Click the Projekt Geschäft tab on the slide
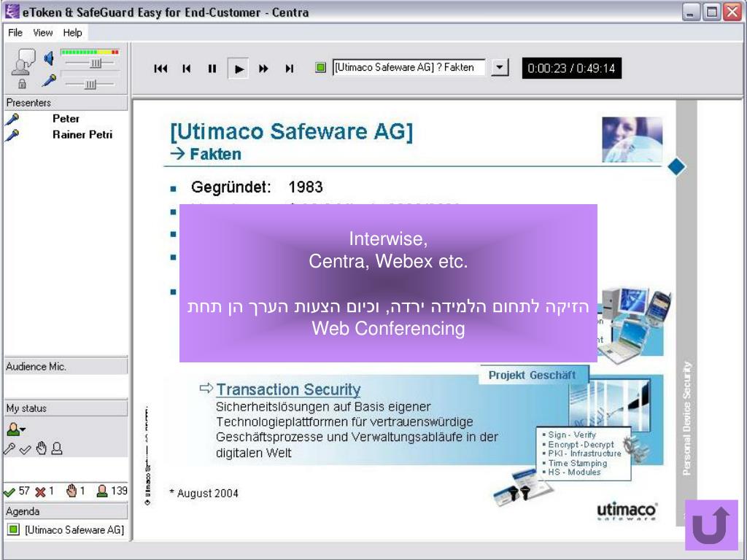747x560 pixels. click(x=533, y=376)
